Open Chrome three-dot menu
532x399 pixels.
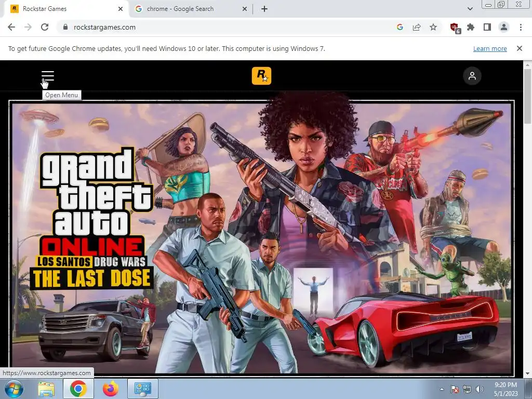[x=521, y=27]
